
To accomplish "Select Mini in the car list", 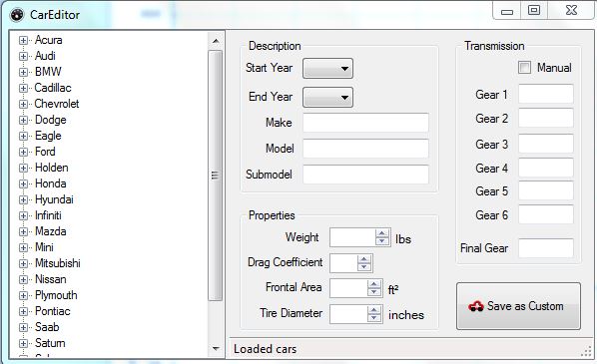I will 44,247.
